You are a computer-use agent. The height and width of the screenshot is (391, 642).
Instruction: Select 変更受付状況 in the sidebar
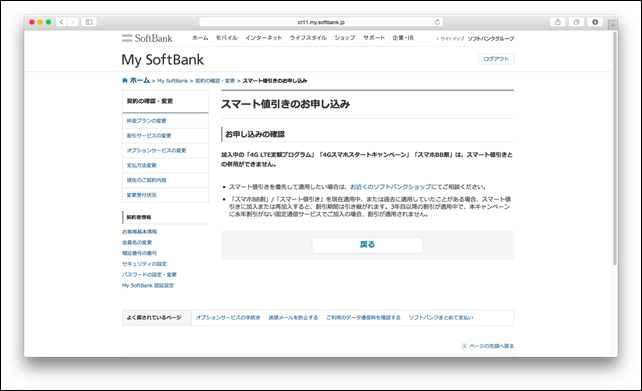pyautogui.click(x=165, y=195)
